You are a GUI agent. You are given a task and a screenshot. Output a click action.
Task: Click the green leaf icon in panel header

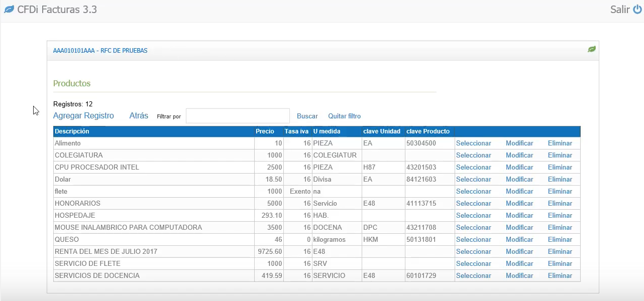592,49
